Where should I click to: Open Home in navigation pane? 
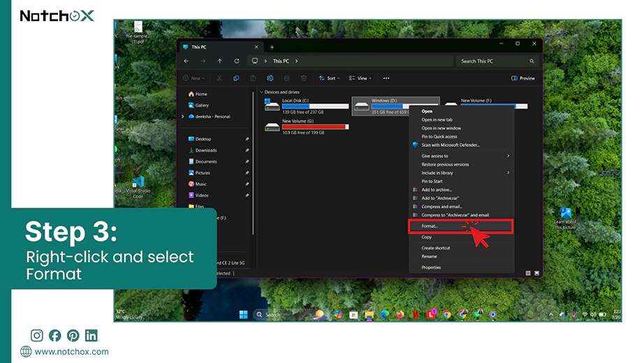[198, 94]
